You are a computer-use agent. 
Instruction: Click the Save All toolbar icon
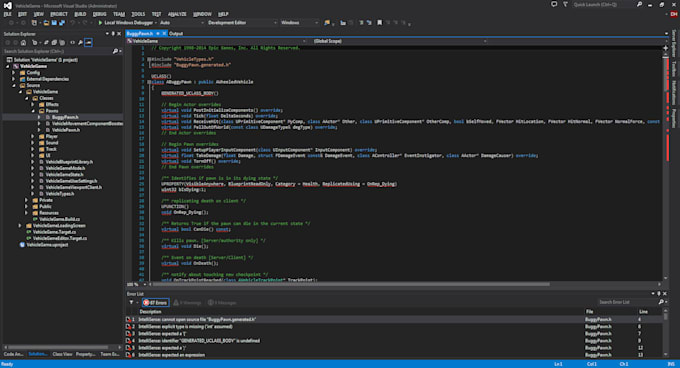(x=62, y=23)
